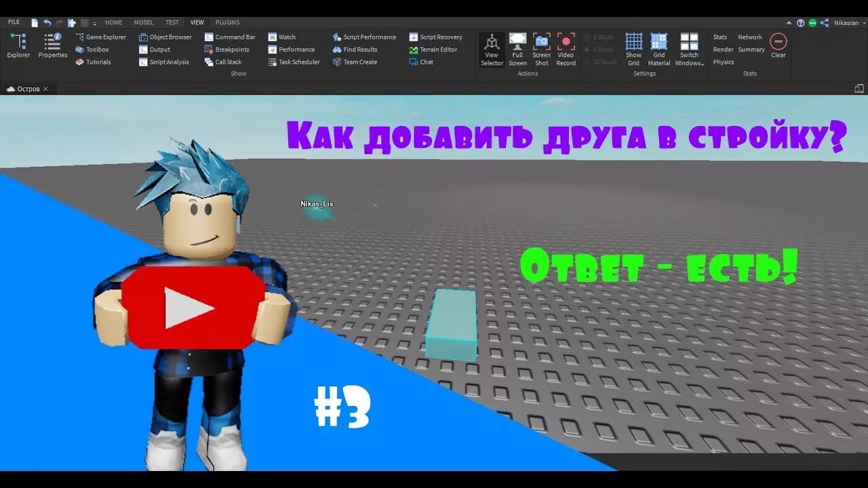The image size is (868, 488).
Task: Close the Остров tab
Action: 45,89
